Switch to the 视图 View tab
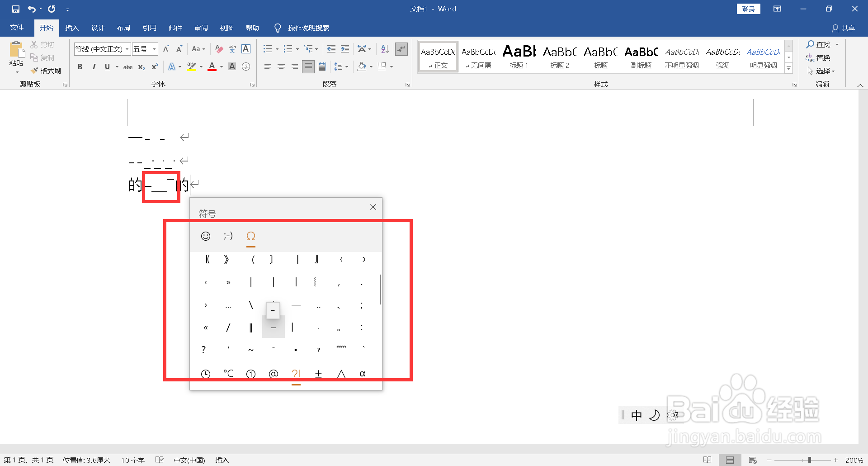The height and width of the screenshot is (466, 868). (x=226, y=28)
